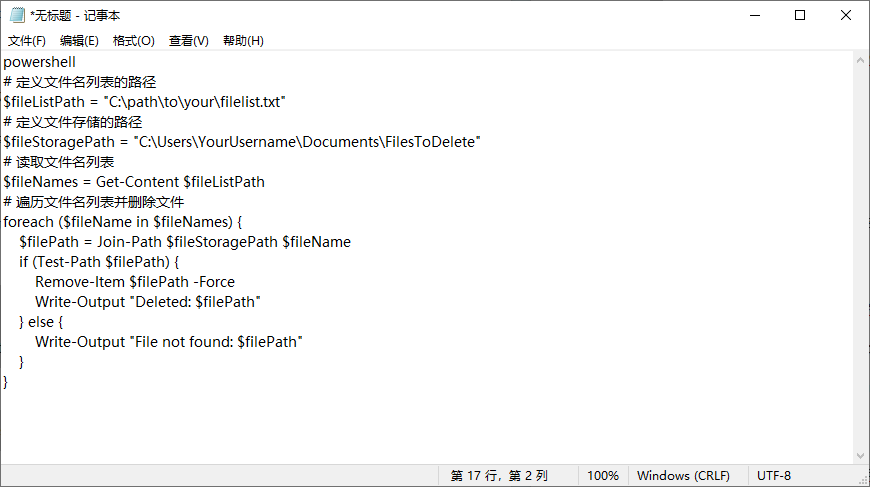
Task: Open the 编辑(E) menu
Action: pos(79,40)
